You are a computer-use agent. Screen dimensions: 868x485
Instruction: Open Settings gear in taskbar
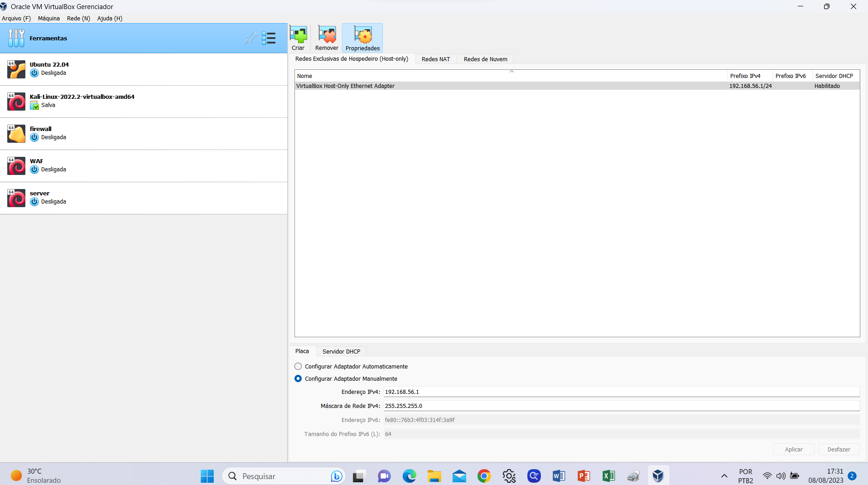(x=509, y=476)
